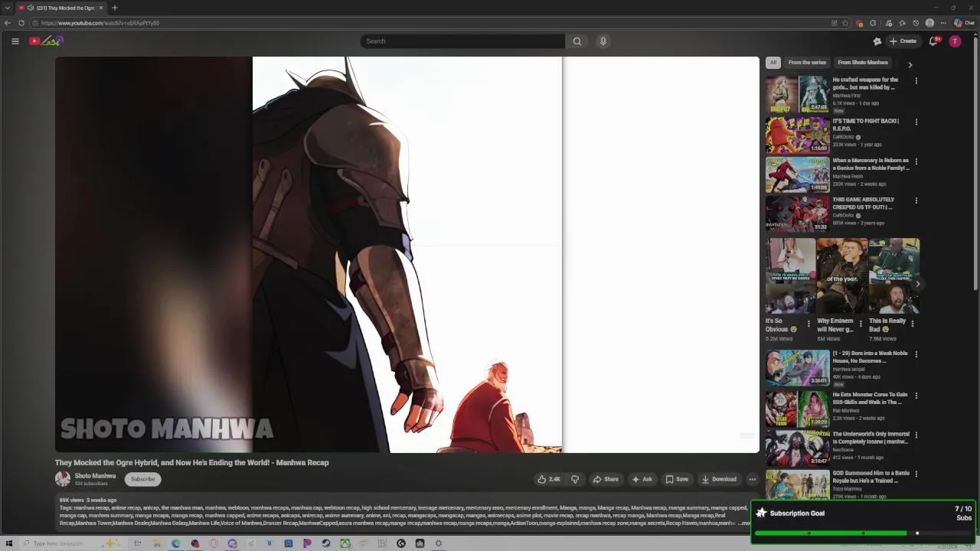Subscribe to Shoto Manhwa
Screen dimensions: 980x551
(x=142, y=479)
